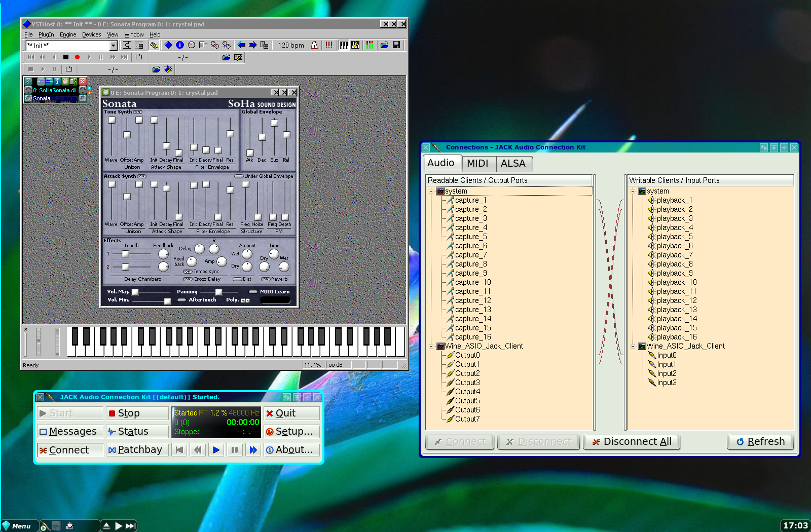
Task: Click the Disconnect All button
Action: click(632, 442)
